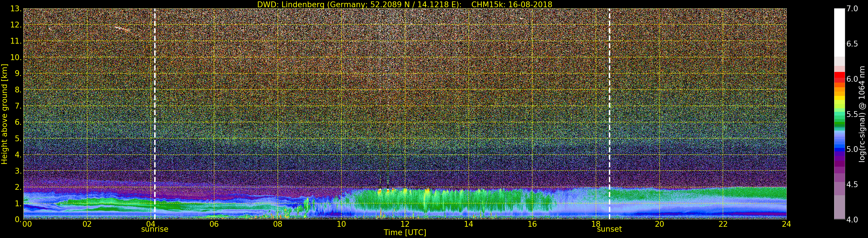The height and width of the screenshot is (238, 868).
Task: Click the '7.0' colorbar tick value
Action: pyautogui.click(x=852, y=8)
